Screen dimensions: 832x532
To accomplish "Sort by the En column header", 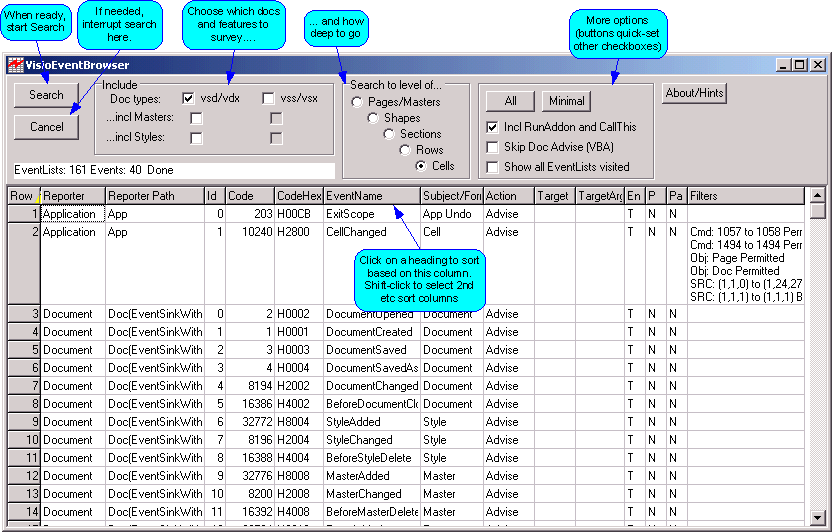I will point(635,196).
